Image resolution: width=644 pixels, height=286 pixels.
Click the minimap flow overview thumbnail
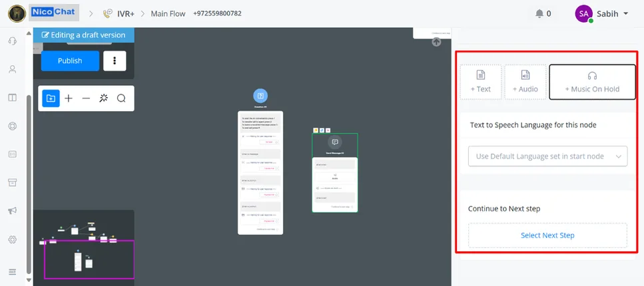(x=84, y=247)
